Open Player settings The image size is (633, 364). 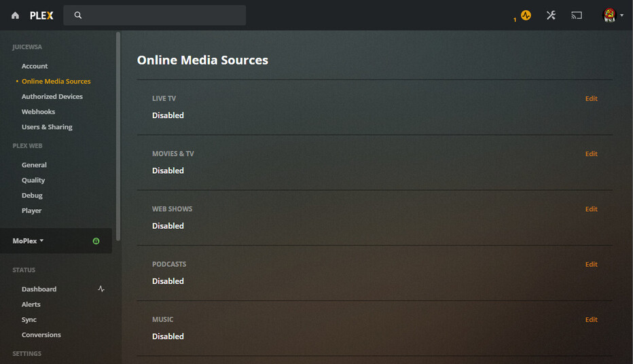coord(31,211)
